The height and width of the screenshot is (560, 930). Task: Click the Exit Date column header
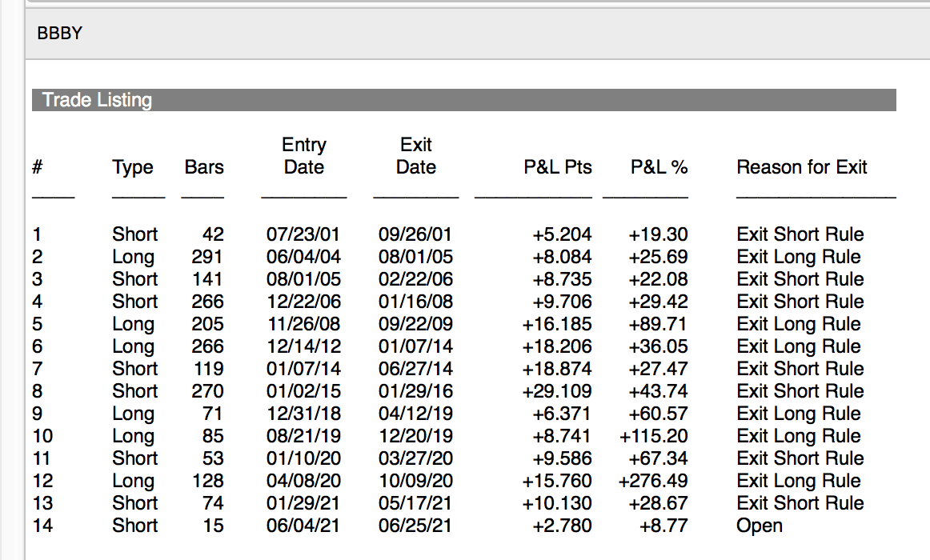(x=416, y=156)
